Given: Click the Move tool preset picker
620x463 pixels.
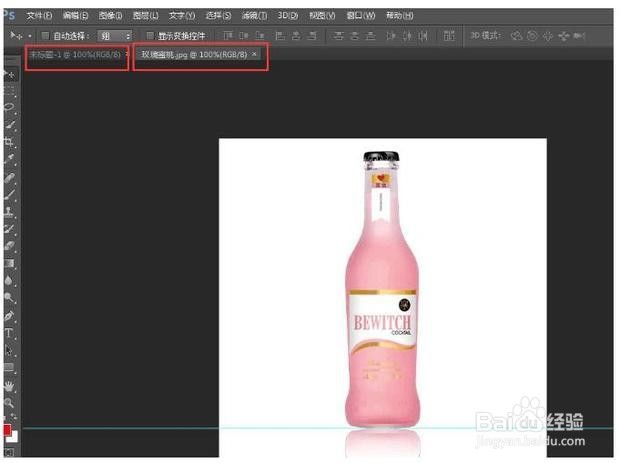Looking at the screenshot, I should pyautogui.click(x=30, y=36).
